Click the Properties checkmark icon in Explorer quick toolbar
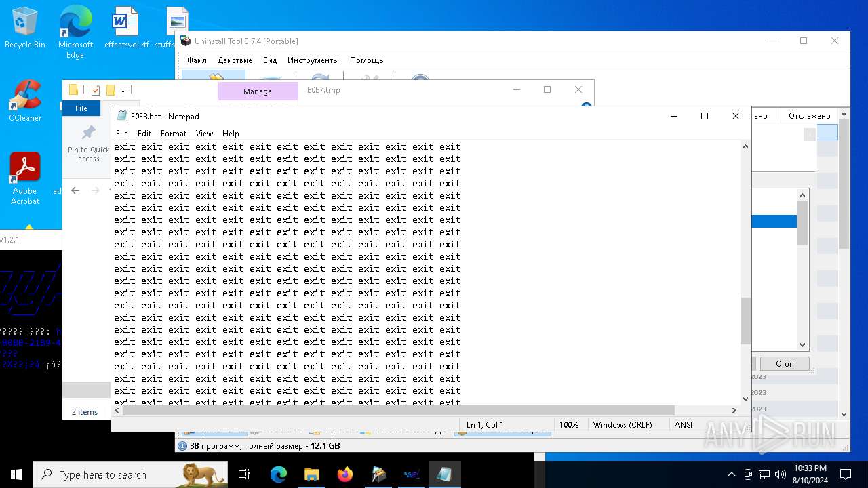Screen dimensions: 868x488 (x=95, y=89)
